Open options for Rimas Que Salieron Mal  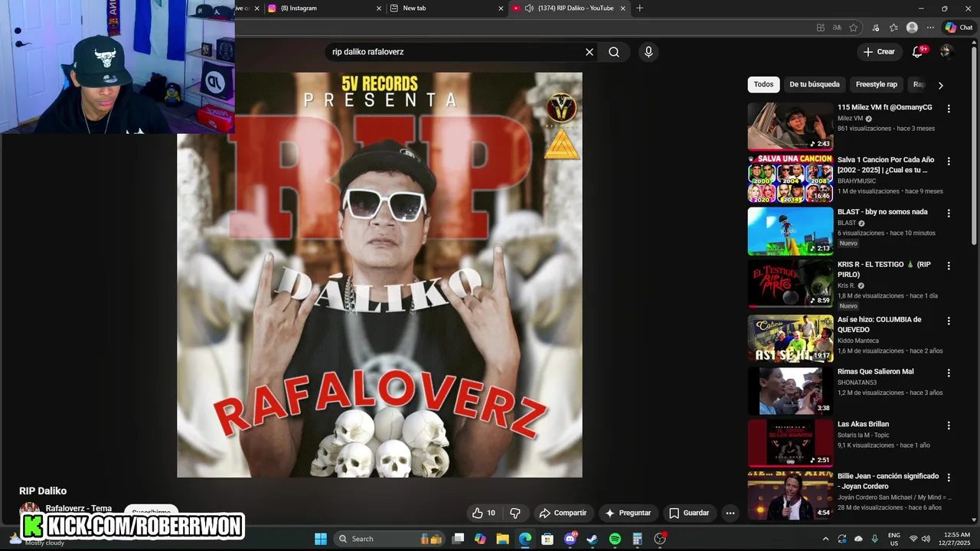click(x=949, y=373)
